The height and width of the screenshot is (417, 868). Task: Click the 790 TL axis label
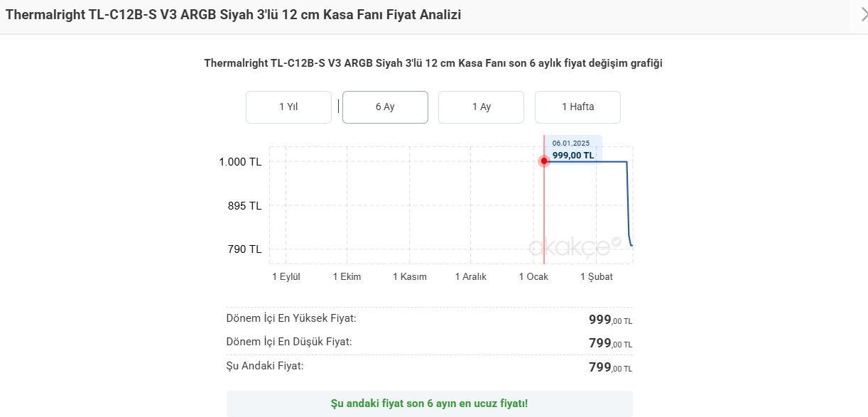click(245, 249)
